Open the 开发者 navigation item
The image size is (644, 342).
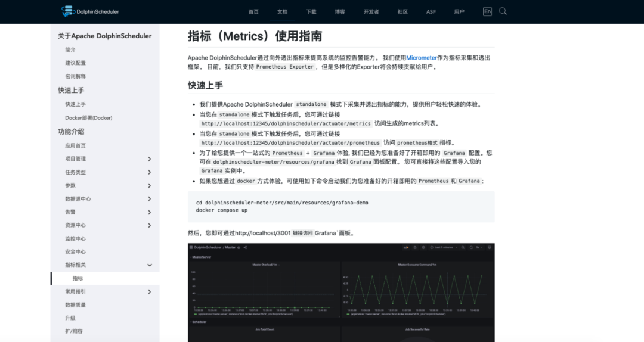[x=371, y=12]
